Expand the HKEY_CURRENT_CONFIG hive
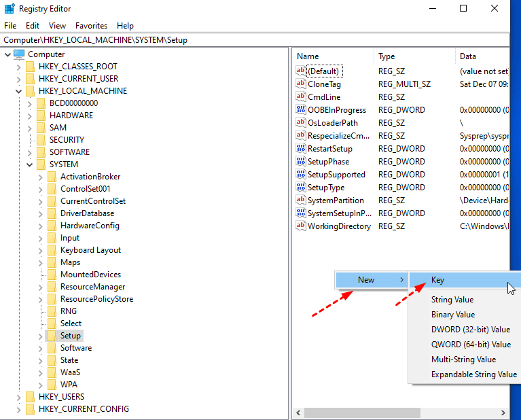This screenshot has width=521, height=420. click(18, 409)
